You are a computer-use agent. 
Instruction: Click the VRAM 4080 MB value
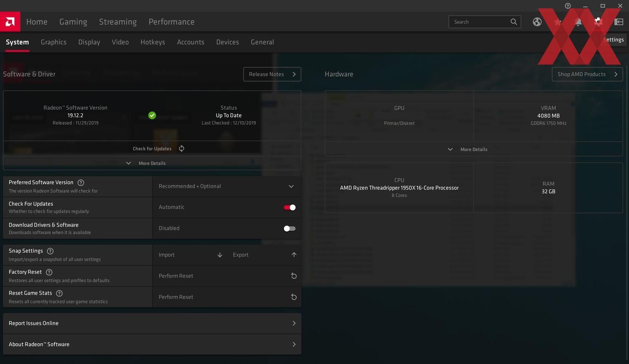pos(549,116)
